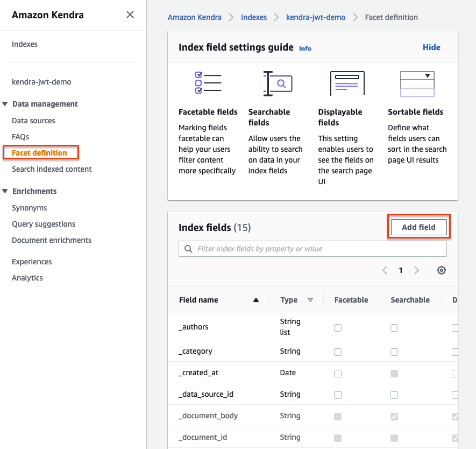Check Facetable for _data_source_id
The image size is (476, 449).
[x=338, y=395]
